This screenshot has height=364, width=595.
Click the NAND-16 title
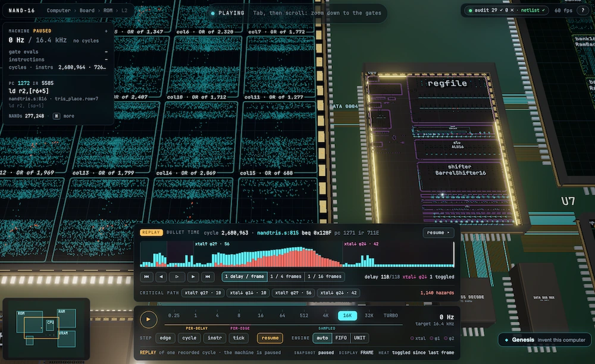21,11
